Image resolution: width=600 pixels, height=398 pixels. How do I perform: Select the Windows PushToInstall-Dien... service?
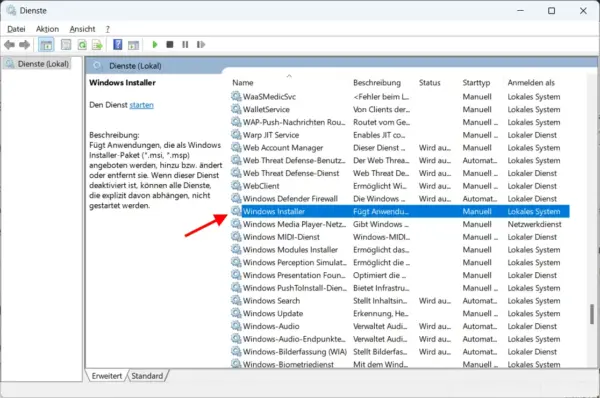tap(400, 288)
